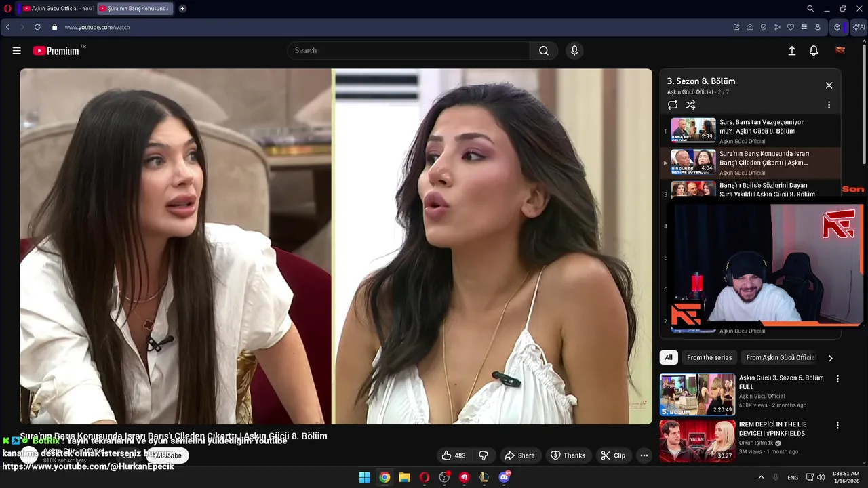Image resolution: width=868 pixels, height=488 pixels.
Task: Go to the YouTube Premium home logo
Action: pos(56,51)
